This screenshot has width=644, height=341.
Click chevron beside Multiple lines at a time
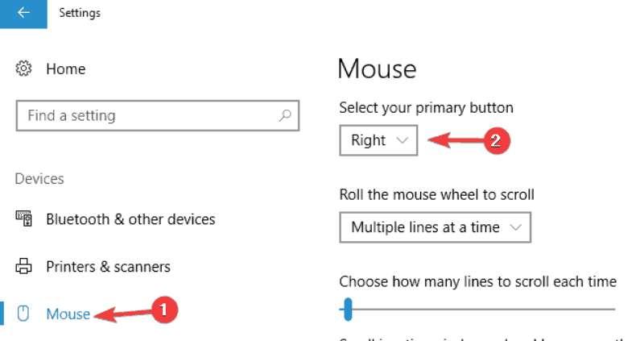515,227
